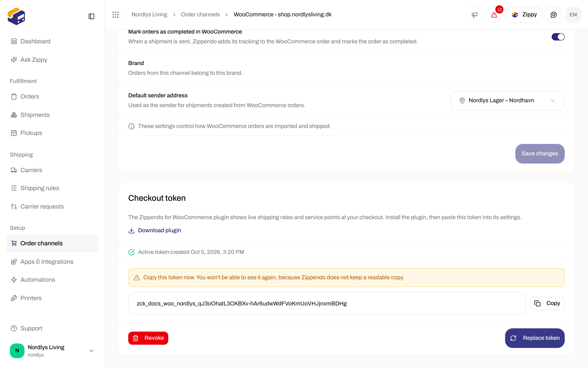Click the Shipments boxes icon
This screenshot has width=588, height=368.
click(14, 115)
